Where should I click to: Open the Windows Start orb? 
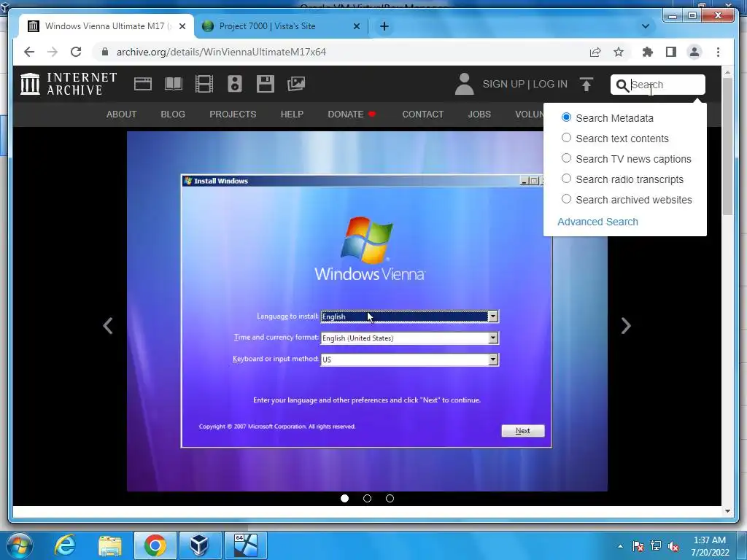point(20,545)
